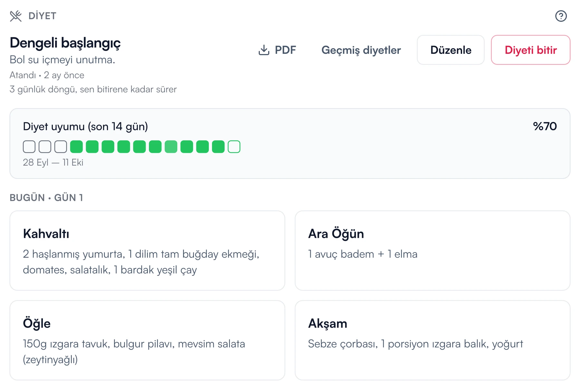Select the lighter green adherence square
The height and width of the screenshot is (392, 580).
(x=171, y=147)
